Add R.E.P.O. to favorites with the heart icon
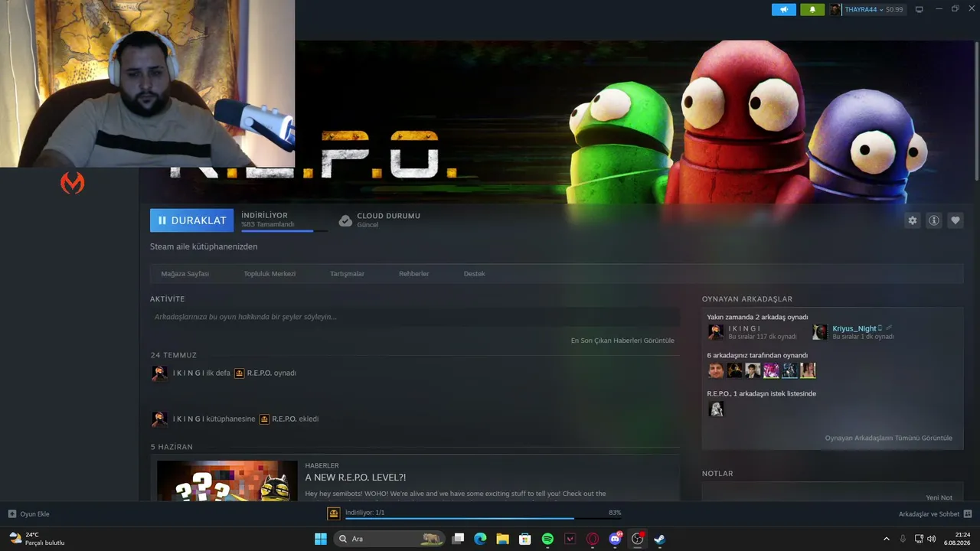 (x=955, y=220)
